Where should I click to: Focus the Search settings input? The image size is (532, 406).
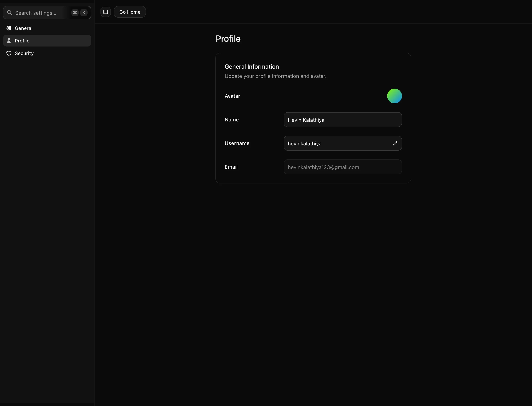coord(47,13)
